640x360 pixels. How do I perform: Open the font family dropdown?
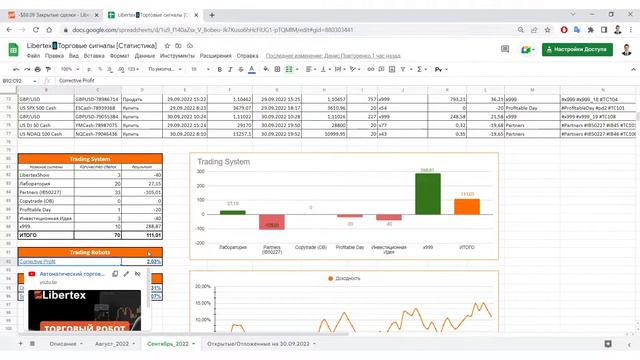(165, 69)
